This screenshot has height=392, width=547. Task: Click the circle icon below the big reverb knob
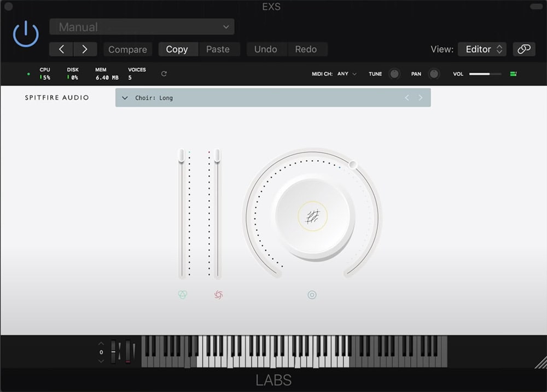point(312,295)
